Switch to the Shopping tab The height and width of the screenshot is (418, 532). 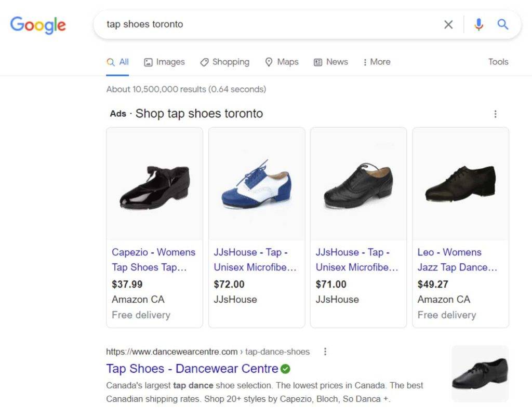coord(224,62)
